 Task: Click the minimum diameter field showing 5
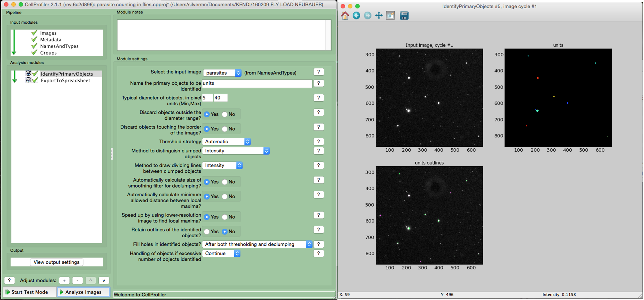[208, 98]
